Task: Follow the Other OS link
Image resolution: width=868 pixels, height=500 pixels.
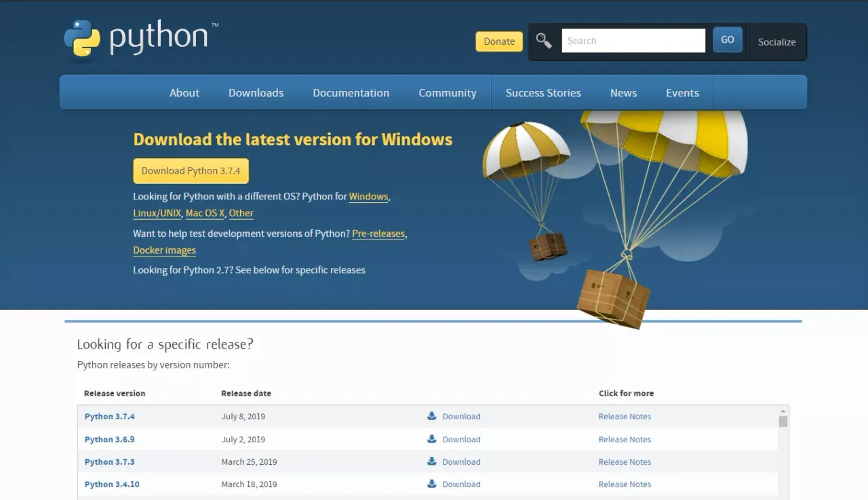Action: tap(241, 213)
